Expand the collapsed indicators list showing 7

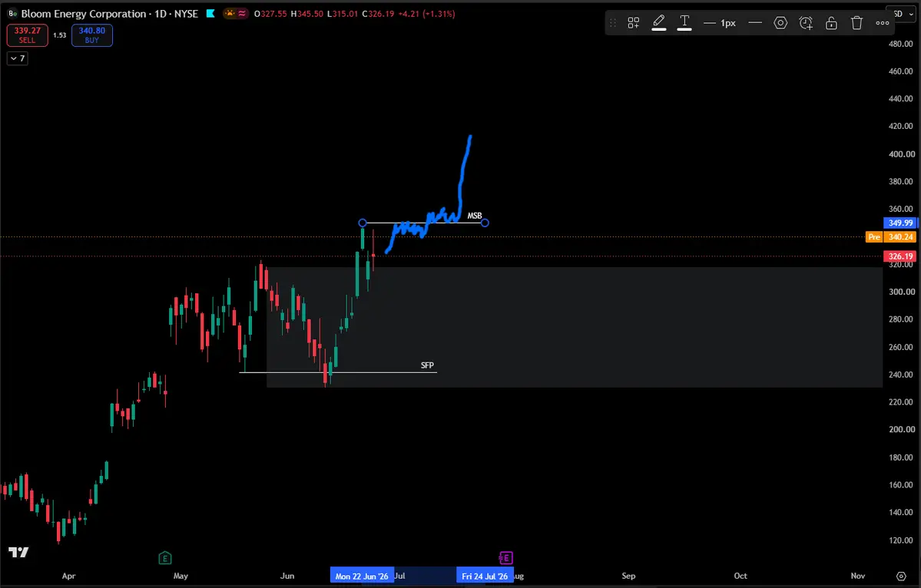click(18, 58)
